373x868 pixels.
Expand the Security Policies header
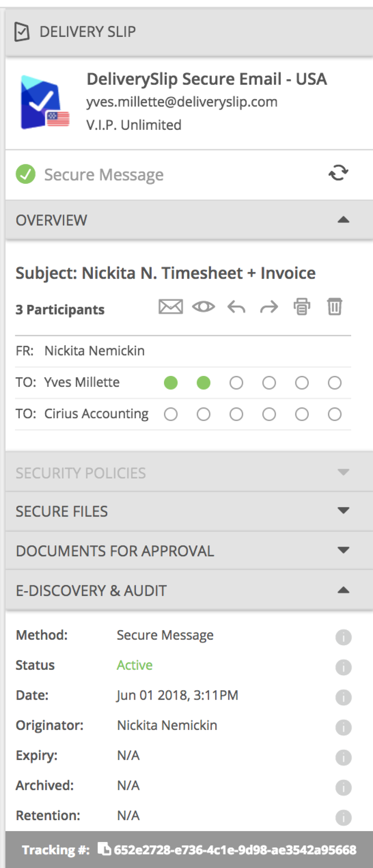[343, 473]
